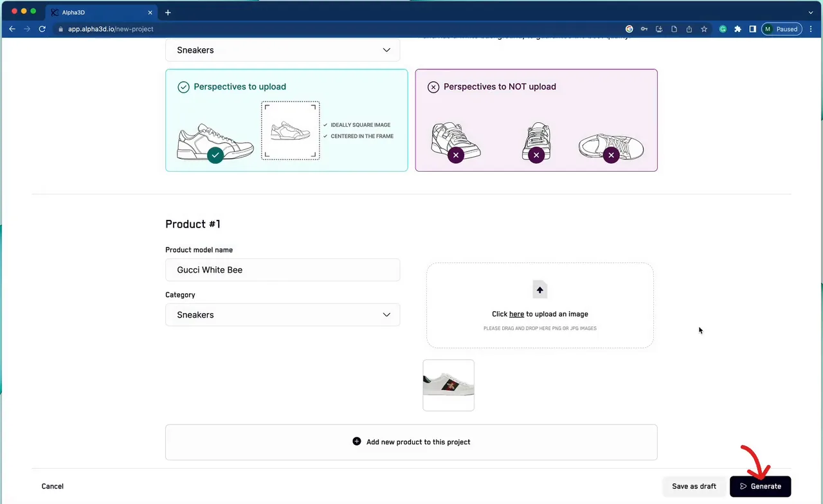Add new product to this project

411,442
